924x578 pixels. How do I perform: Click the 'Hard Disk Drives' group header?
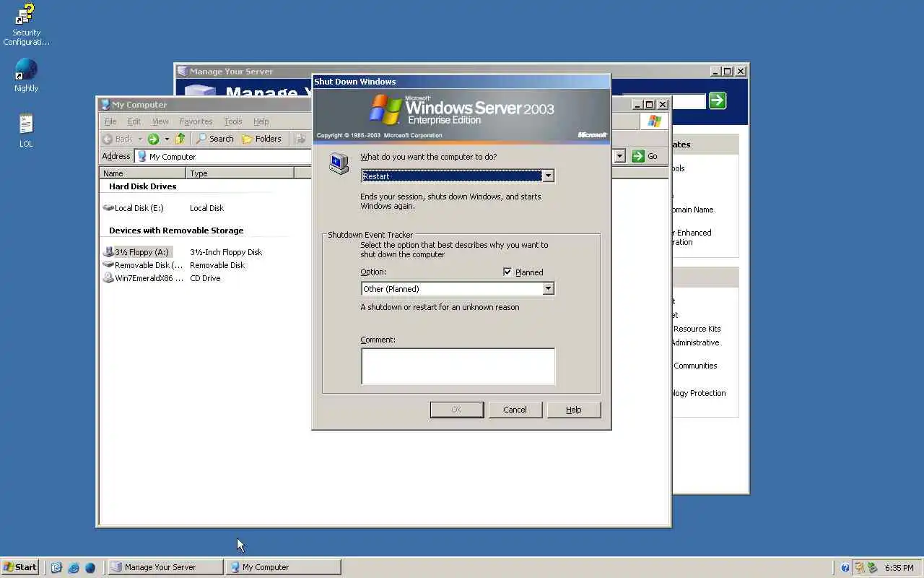pos(142,186)
